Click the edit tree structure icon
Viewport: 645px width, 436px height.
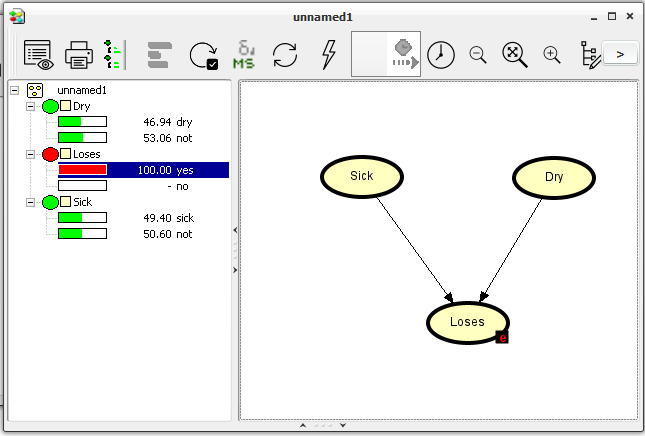click(590, 55)
